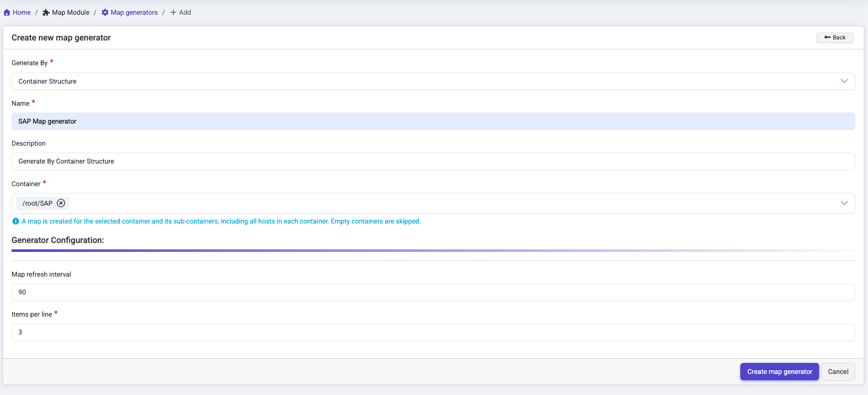Click the blue info icon below Container
Viewport: 868px width, 395px height.
16,221
